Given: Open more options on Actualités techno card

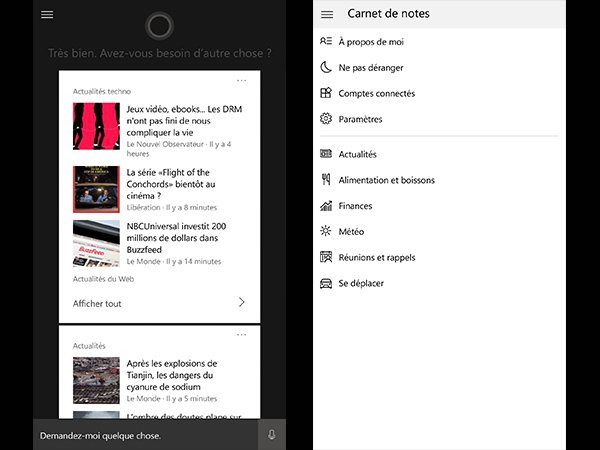Looking at the screenshot, I should tap(241, 81).
